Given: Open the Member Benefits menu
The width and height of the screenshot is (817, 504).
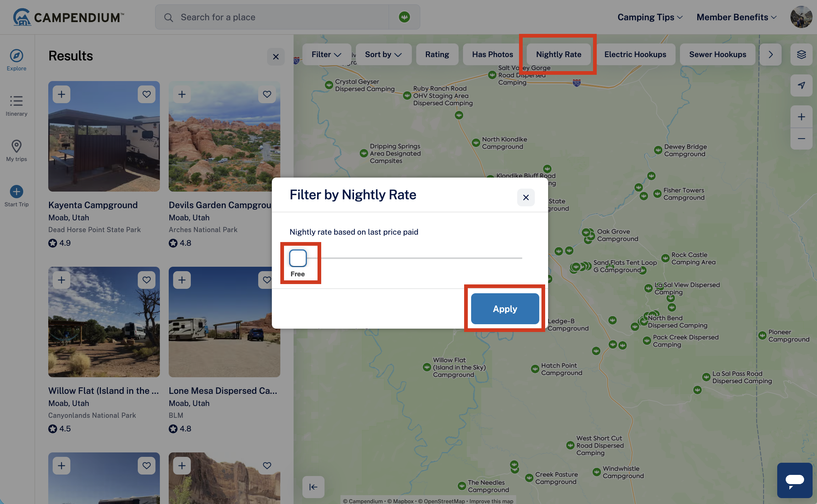Looking at the screenshot, I should click(x=737, y=17).
